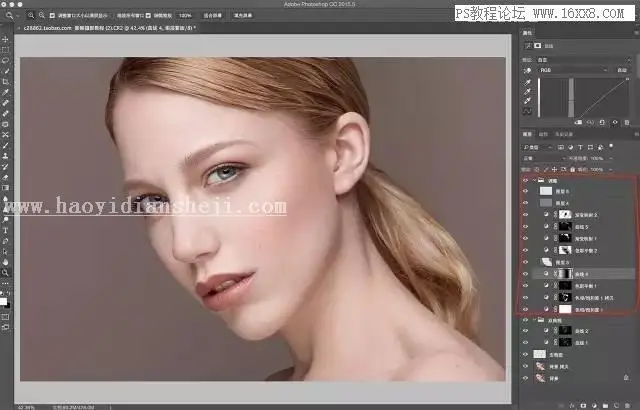Click the zoom-in magnifier in options bar
This screenshot has width=640, height=410.
click(31, 16)
